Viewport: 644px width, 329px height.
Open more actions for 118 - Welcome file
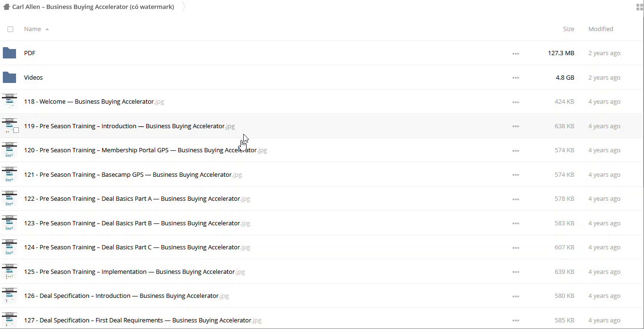tap(516, 102)
